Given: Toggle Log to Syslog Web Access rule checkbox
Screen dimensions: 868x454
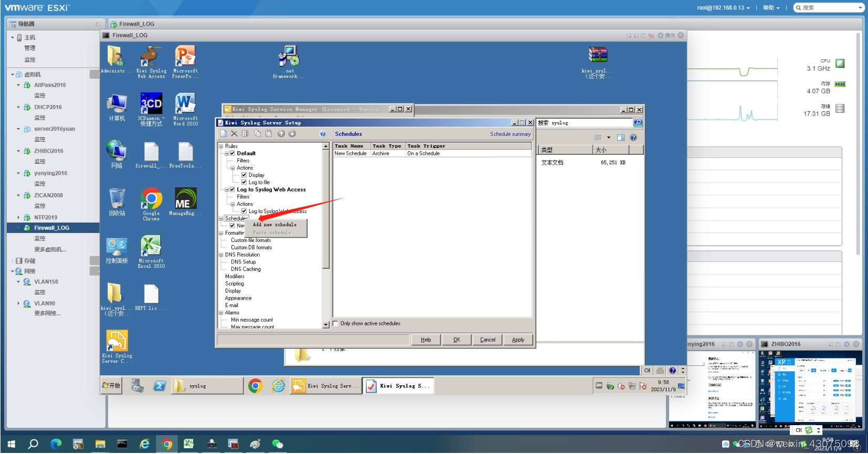Looking at the screenshot, I should pos(232,189).
